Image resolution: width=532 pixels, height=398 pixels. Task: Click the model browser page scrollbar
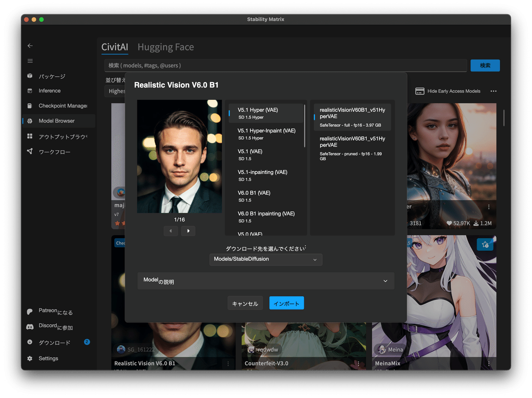point(504,118)
